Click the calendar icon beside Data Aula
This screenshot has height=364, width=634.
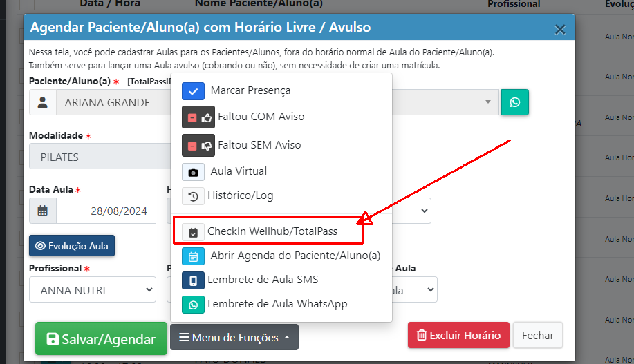[x=42, y=211]
